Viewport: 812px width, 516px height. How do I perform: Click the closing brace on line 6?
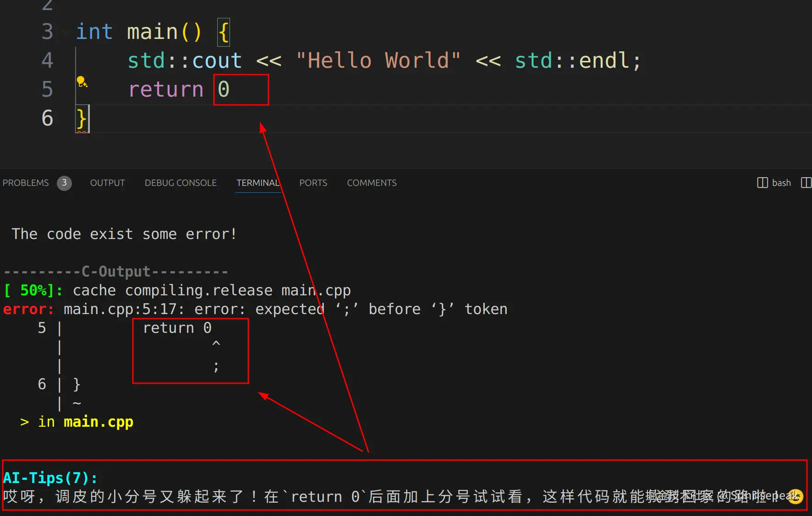82,118
